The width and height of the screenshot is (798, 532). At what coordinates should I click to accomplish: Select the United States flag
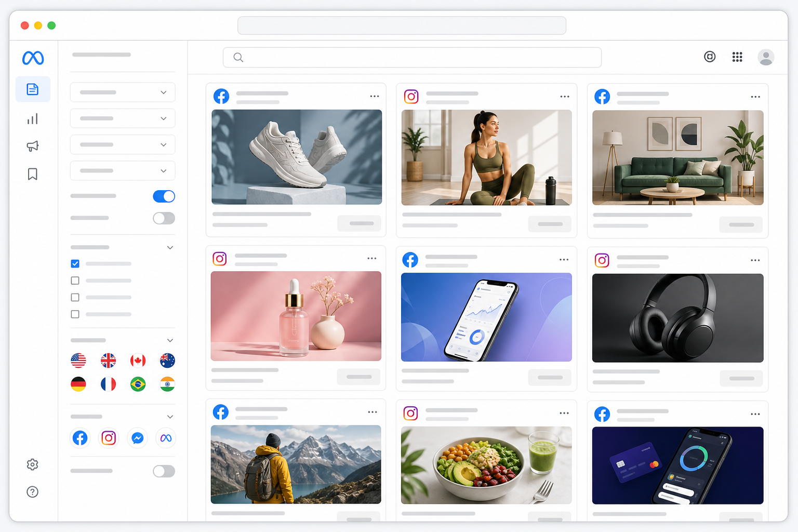(78, 361)
